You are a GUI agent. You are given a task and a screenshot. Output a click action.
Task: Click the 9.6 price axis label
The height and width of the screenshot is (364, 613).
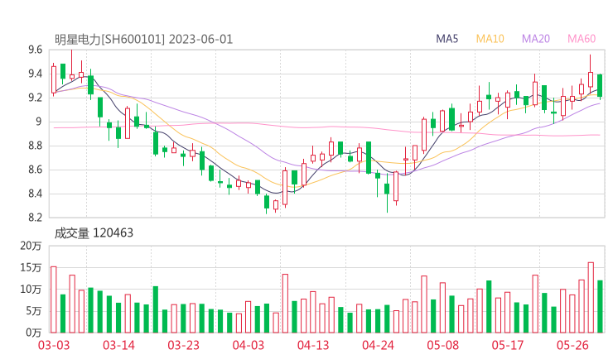pos(35,50)
